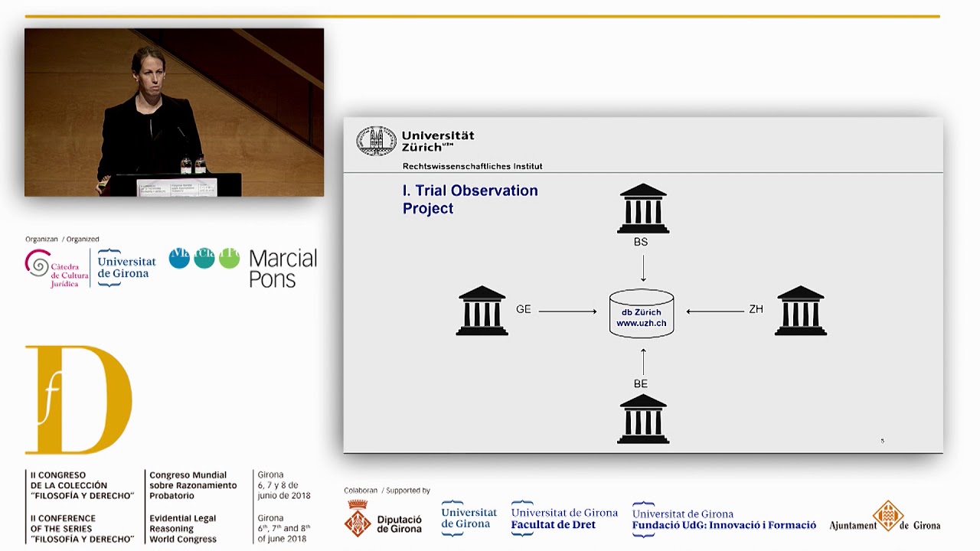Click the Ajuntament de Girona logo
980x551 pixels.
point(885,517)
